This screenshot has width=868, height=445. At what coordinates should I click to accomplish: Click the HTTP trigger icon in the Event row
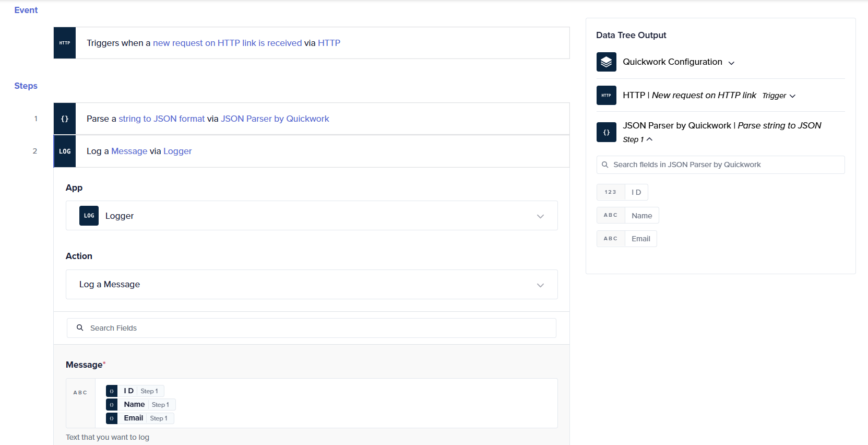[65, 43]
